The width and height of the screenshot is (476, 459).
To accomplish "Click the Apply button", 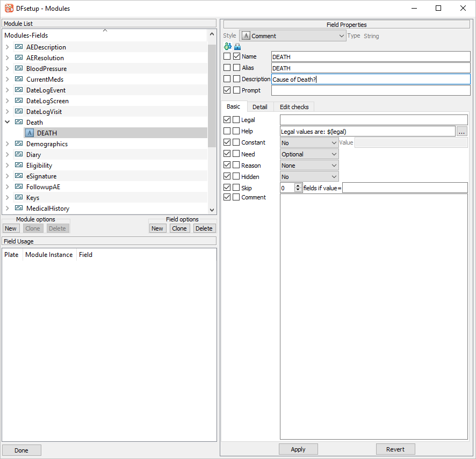I will tap(298, 449).
